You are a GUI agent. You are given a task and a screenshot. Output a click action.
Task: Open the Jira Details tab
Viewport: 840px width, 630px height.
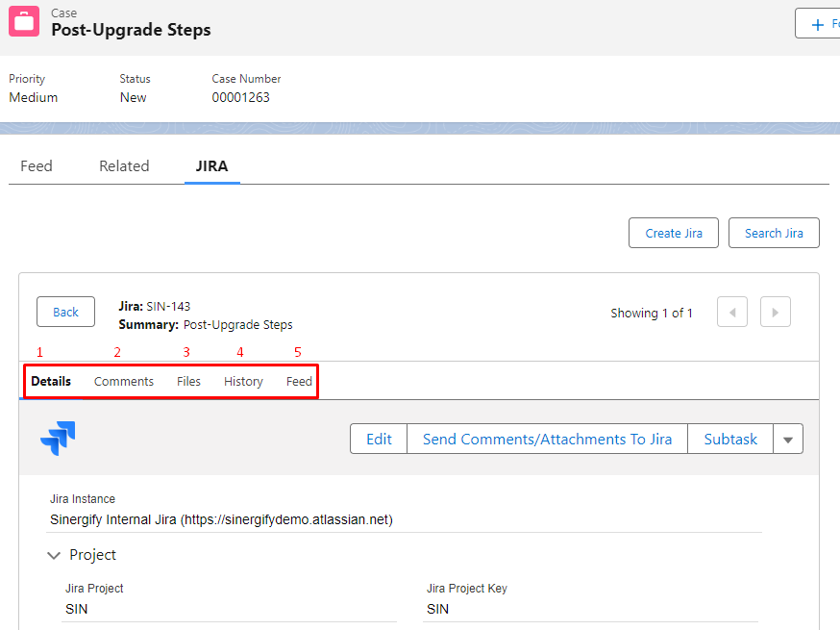click(51, 381)
